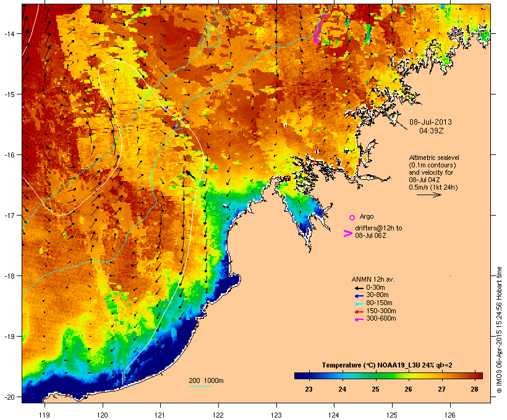Click the '121' longitude axis label

pyautogui.click(x=160, y=415)
